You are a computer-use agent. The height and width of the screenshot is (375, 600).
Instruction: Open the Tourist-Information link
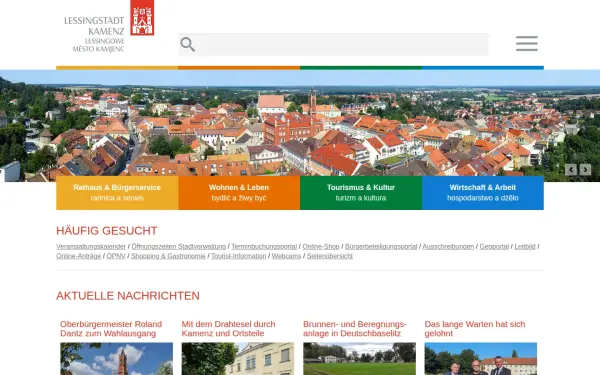[x=238, y=256]
